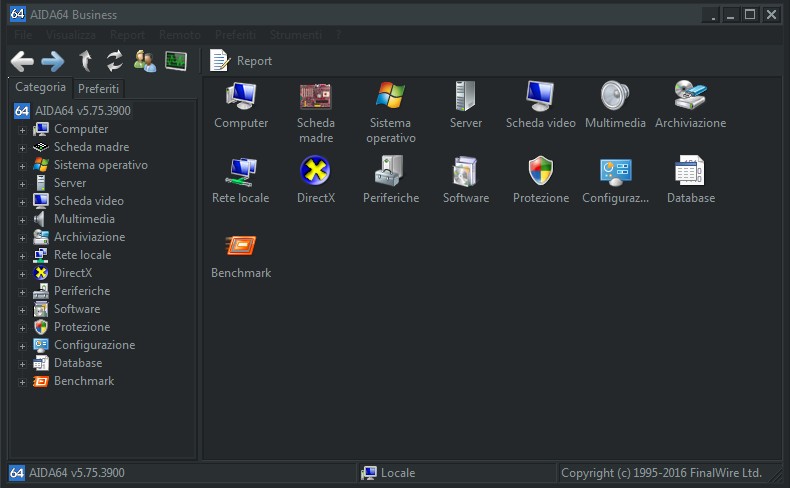
Task: Open the Report menu in the menu bar
Action: click(x=127, y=35)
